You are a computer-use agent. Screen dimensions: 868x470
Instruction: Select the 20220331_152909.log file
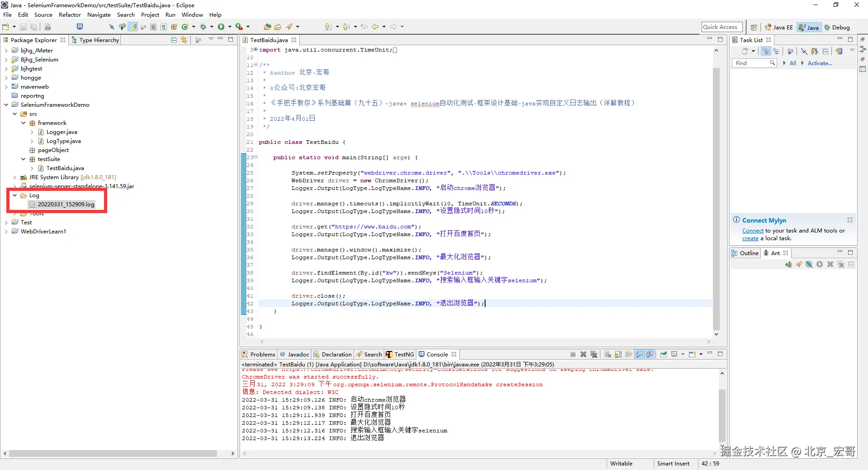[x=62, y=204]
